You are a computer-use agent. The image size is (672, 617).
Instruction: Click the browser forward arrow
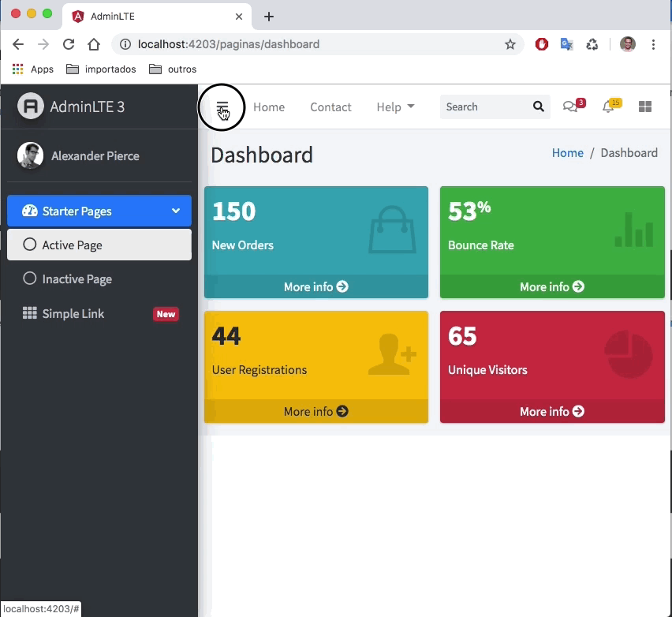point(43,44)
